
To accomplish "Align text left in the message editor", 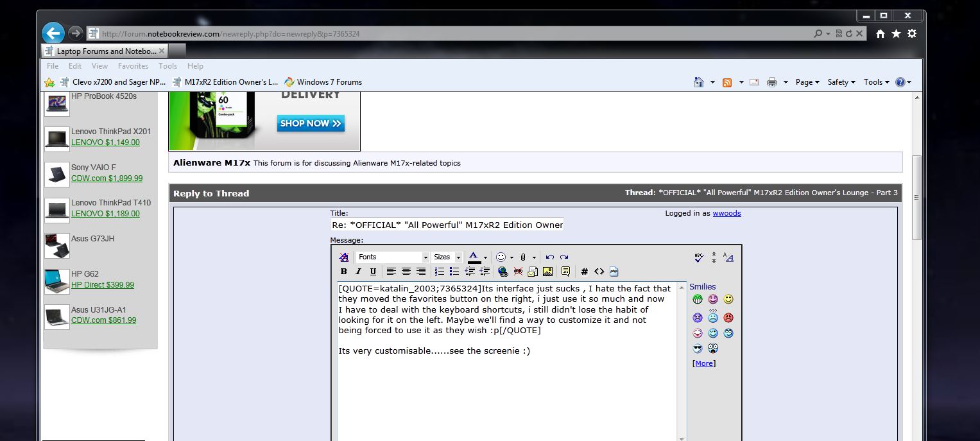I will tap(391, 272).
